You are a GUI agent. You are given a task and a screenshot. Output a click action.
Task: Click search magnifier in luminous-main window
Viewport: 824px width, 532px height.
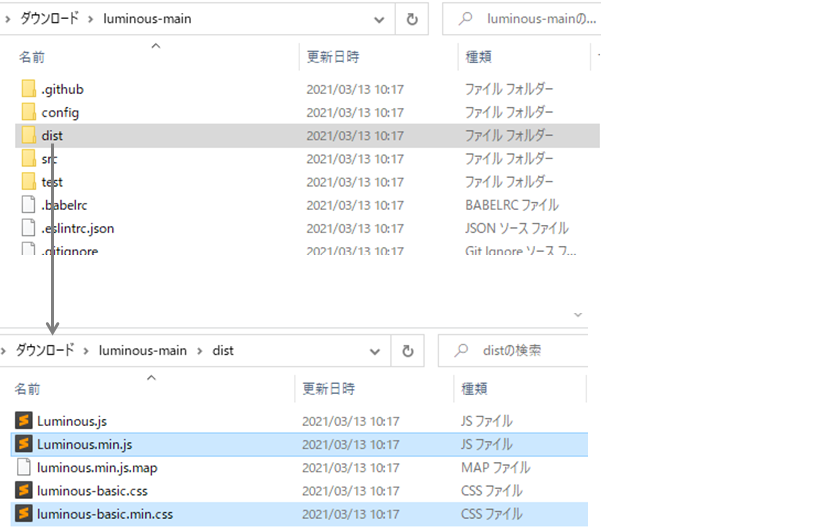click(x=465, y=19)
